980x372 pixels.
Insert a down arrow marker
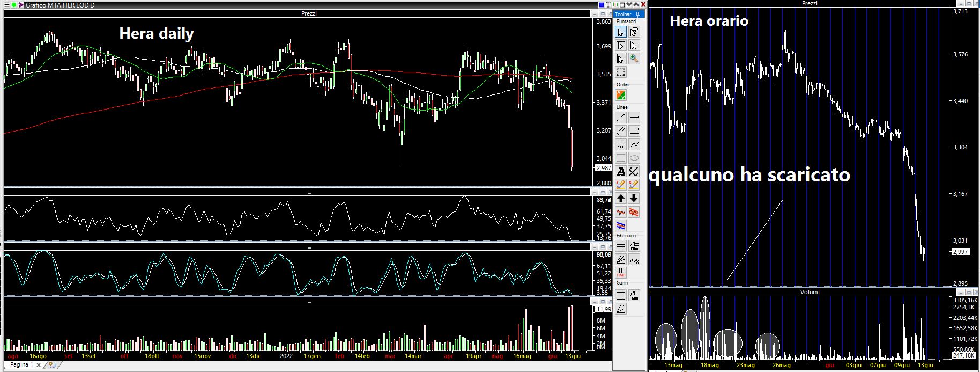coord(634,198)
